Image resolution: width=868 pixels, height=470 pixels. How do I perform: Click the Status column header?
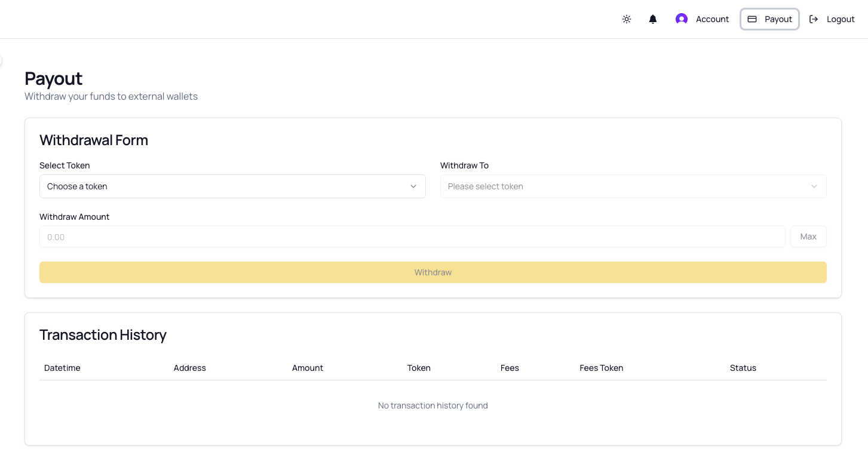[743, 368]
